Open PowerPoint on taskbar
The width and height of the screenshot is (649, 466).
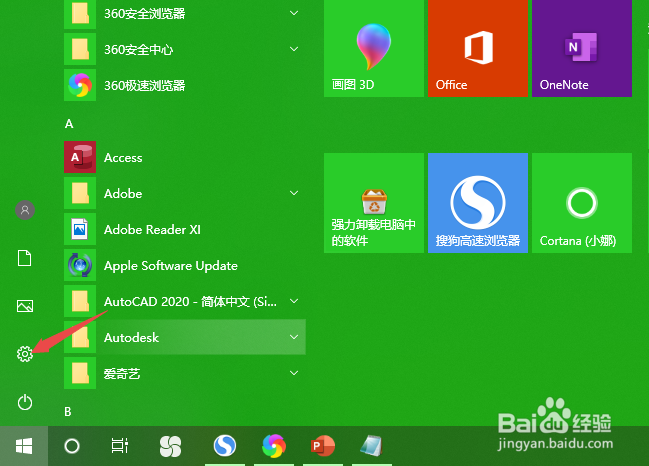point(322,446)
